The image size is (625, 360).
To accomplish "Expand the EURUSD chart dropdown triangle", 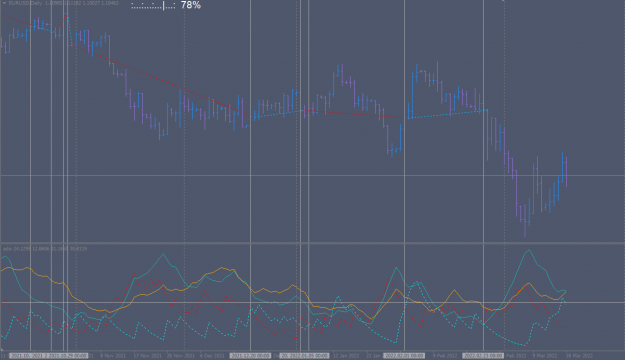I will [x=4, y=3].
